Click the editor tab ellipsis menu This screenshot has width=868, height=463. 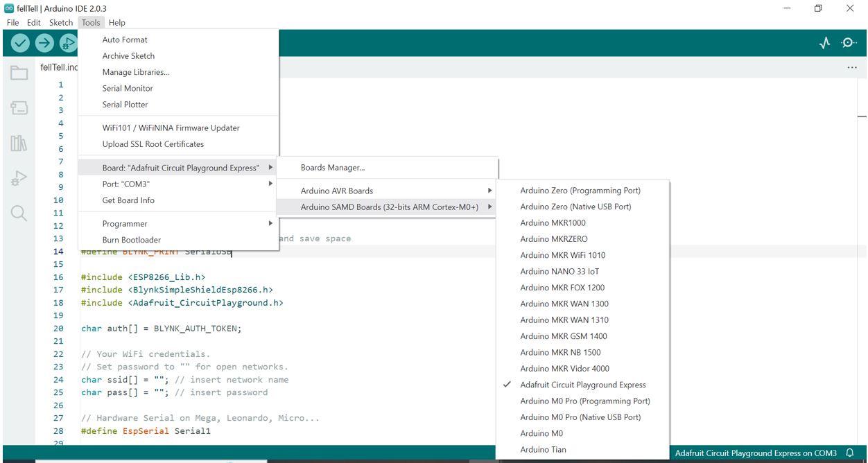(852, 67)
